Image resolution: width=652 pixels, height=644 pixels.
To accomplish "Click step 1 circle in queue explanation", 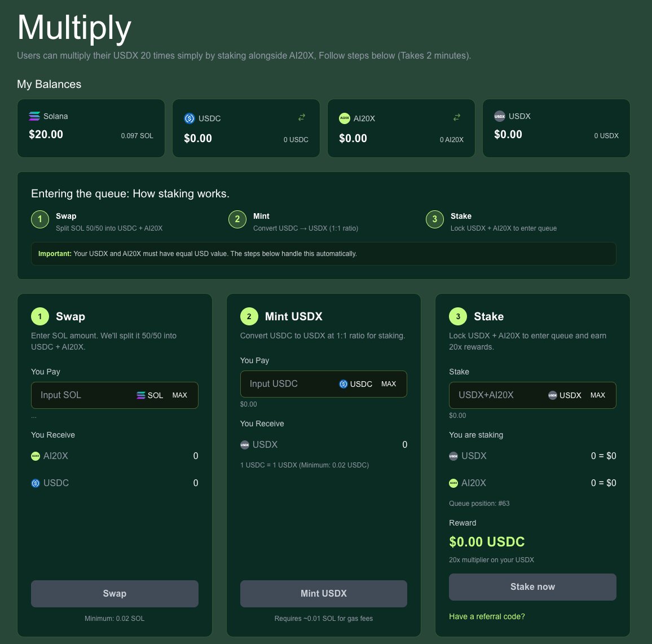I will pyautogui.click(x=40, y=219).
